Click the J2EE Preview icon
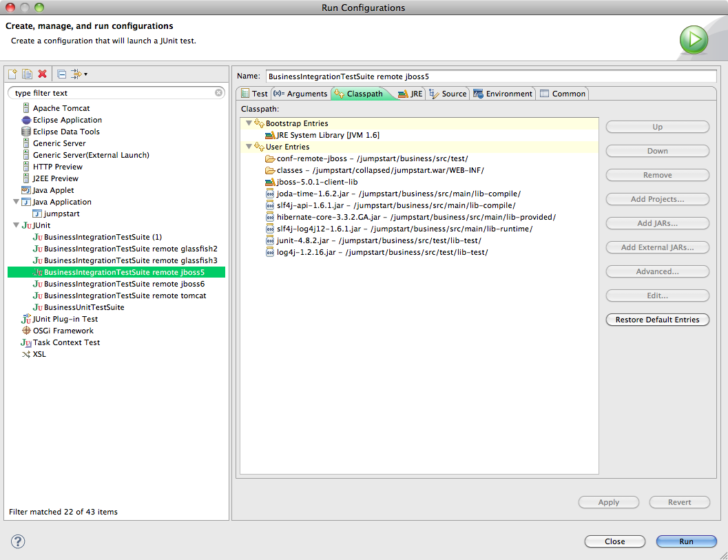This screenshot has width=728, height=560. 26,178
